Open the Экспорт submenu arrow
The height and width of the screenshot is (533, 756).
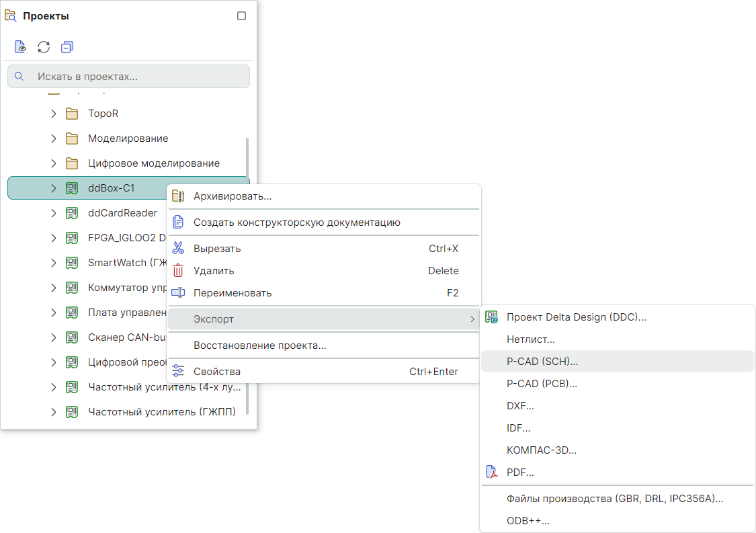click(472, 319)
